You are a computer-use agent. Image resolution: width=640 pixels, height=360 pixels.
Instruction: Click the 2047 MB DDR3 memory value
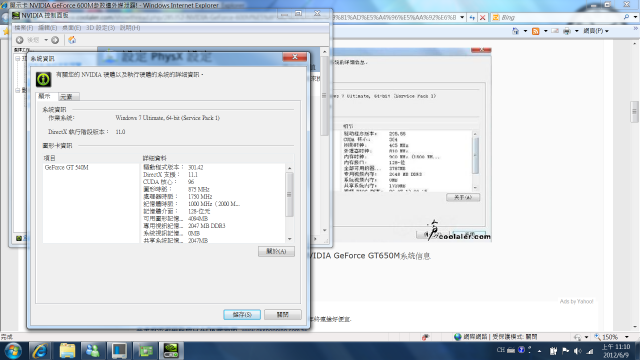tap(207, 226)
